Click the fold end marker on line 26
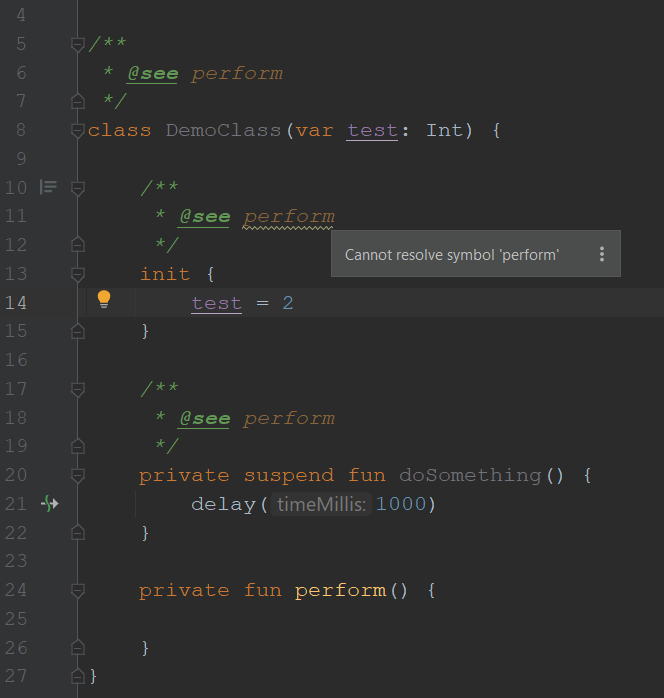Screen dimensions: 664x698 [x=78, y=647]
